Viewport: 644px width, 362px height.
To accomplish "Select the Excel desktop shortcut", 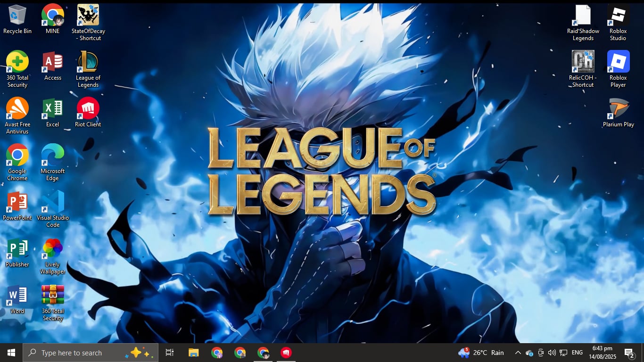I will (53, 113).
